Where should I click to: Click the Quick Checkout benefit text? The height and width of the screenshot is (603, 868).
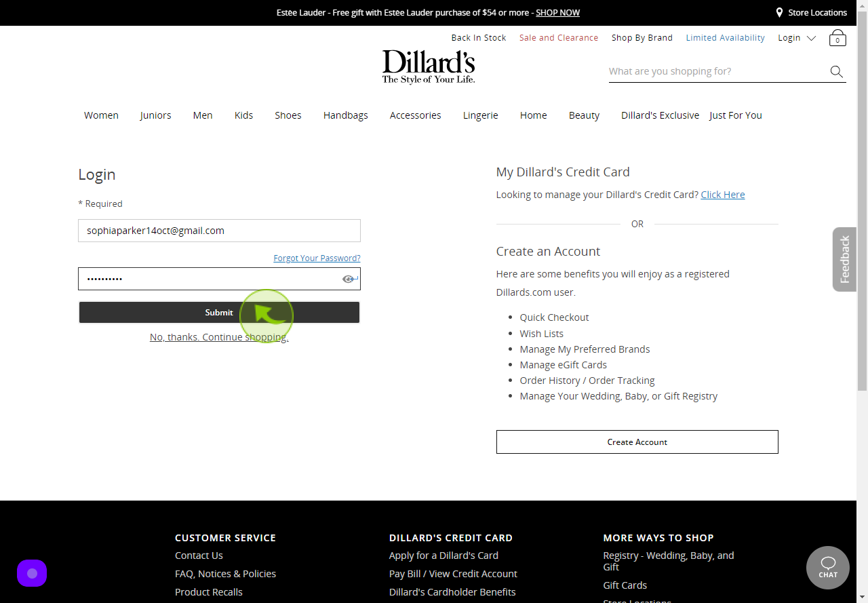point(554,317)
